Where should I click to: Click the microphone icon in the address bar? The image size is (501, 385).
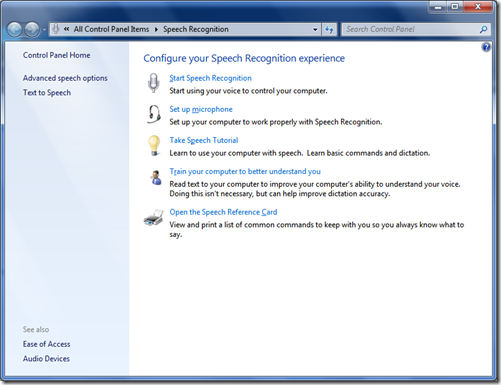tap(56, 29)
